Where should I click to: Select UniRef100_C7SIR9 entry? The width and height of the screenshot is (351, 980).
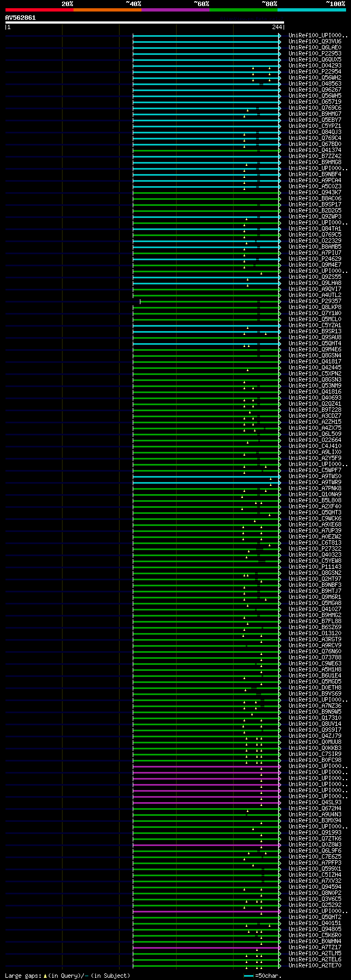[x=315, y=754]
